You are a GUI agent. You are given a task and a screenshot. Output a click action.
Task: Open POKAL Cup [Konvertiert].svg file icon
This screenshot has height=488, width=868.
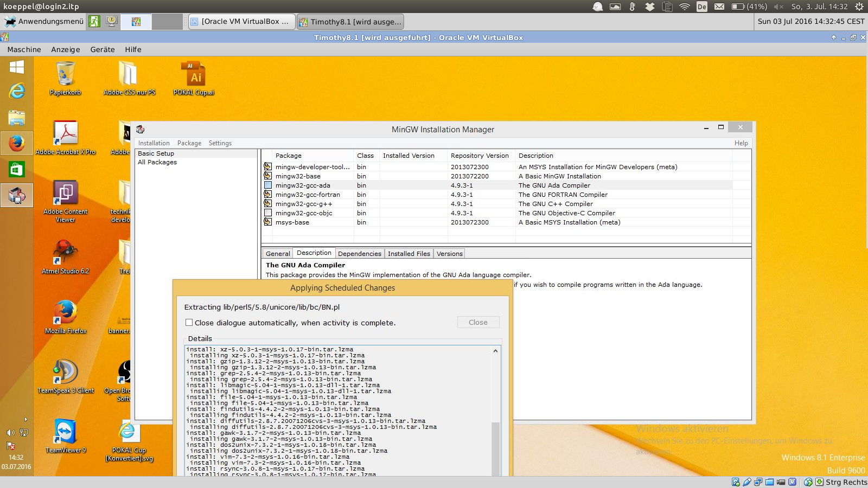[129, 440]
